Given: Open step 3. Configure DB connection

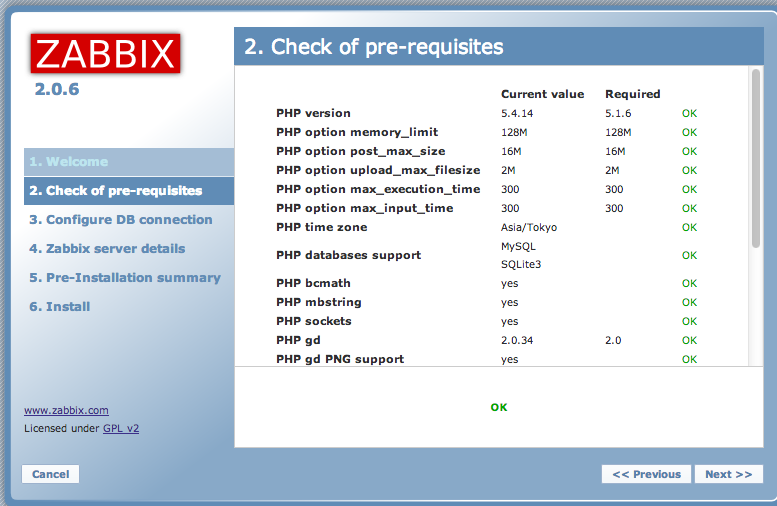Looking at the screenshot, I should point(120,220).
